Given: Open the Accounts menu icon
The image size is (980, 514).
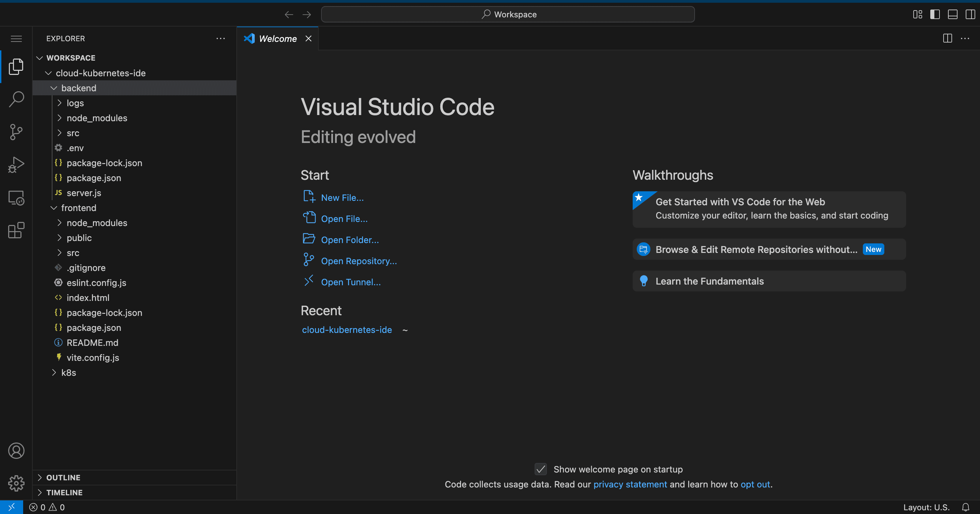Looking at the screenshot, I should pyautogui.click(x=16, y=451).
